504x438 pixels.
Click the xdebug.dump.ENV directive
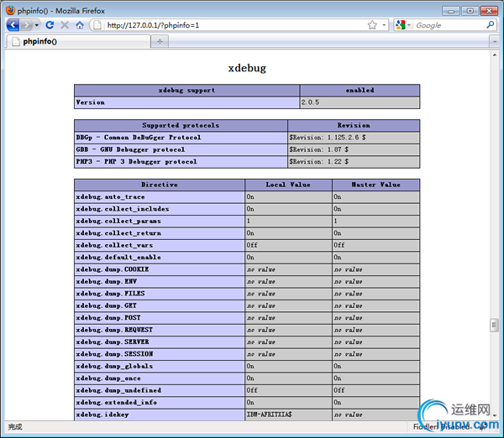point(160,282)
